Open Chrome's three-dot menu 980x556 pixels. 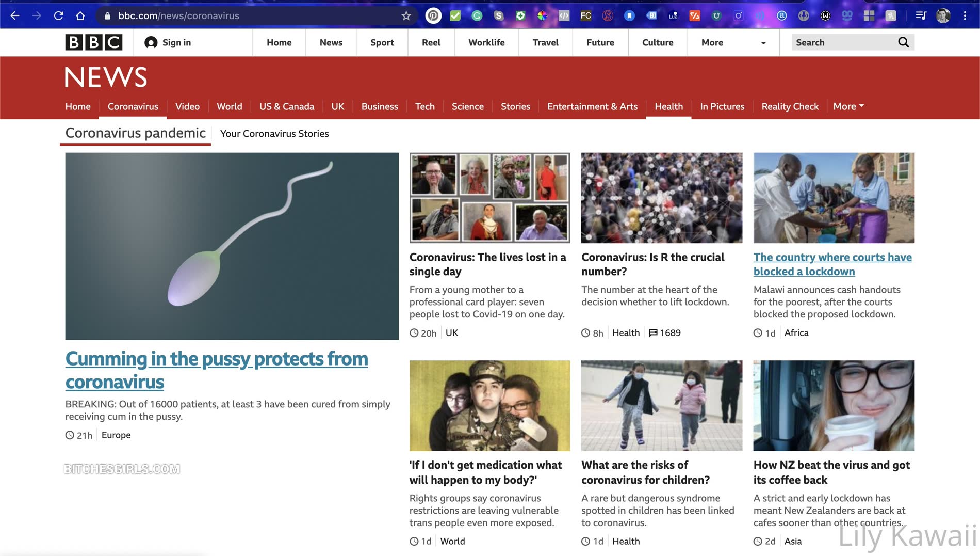click(x=965, y=15)
